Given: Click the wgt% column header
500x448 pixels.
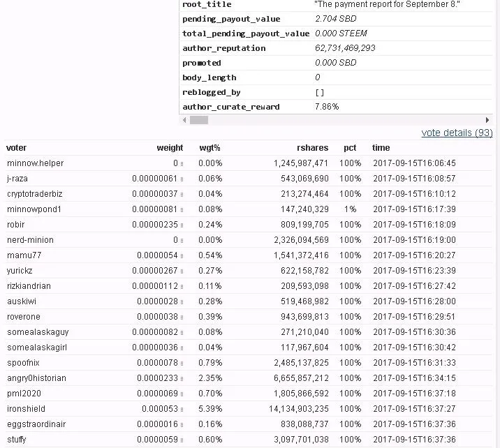Looking at the screenshot, I should click(x=209, y=148).
